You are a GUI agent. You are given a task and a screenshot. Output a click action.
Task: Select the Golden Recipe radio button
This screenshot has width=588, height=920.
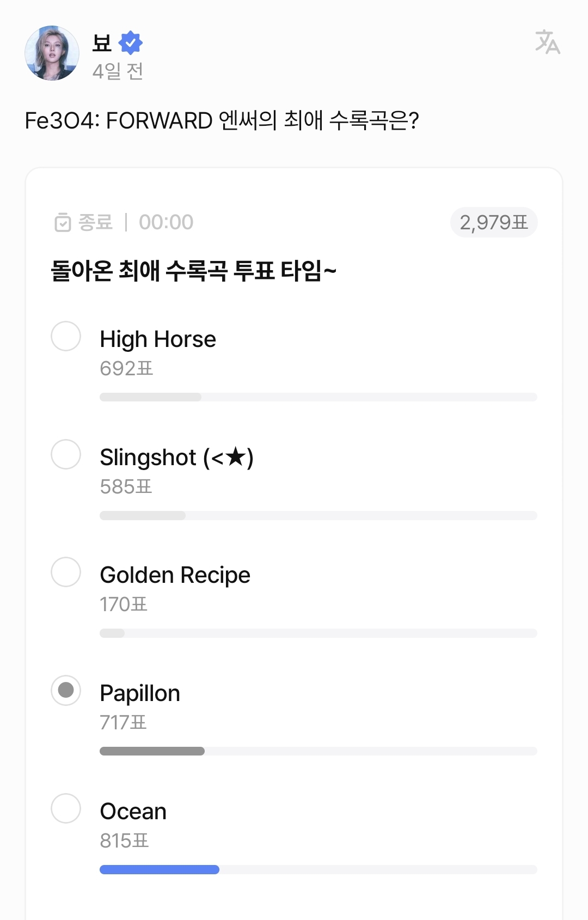click(x=66, y=572)
